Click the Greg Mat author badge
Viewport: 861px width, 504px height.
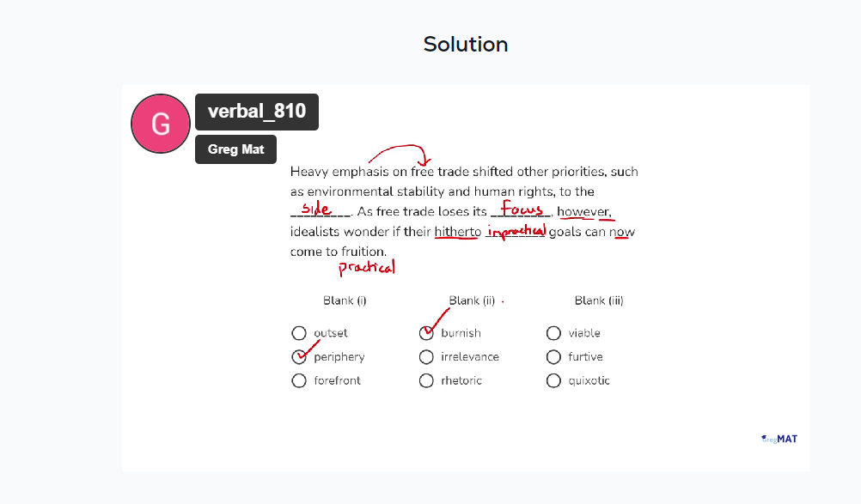click(x=235, y=149)
